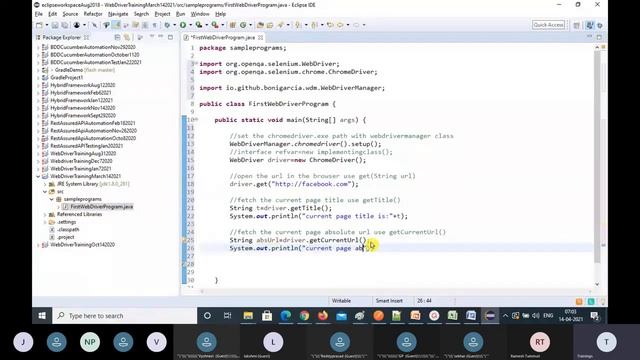Open Chrome from the taskbar
640x360 pixels.
(x=304, y=316)
